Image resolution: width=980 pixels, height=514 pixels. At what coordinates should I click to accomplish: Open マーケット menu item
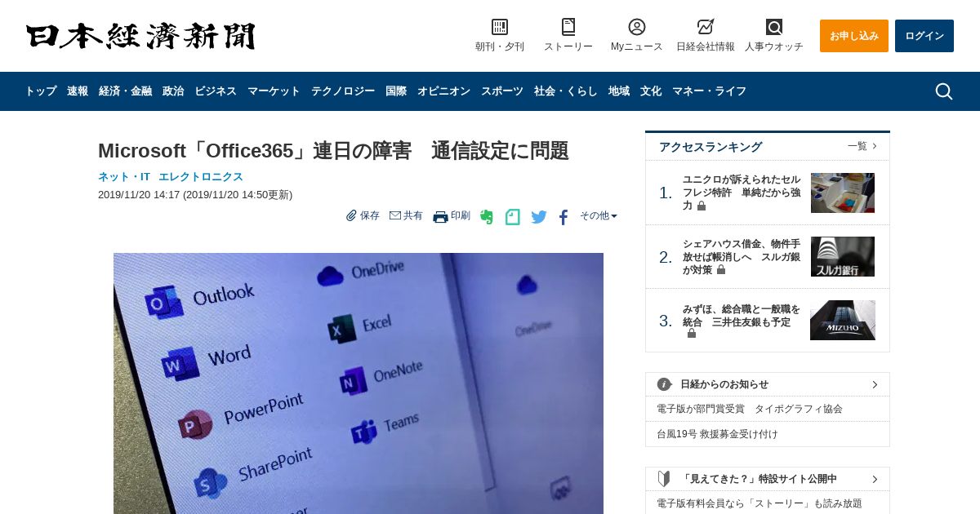click(274, 91)
